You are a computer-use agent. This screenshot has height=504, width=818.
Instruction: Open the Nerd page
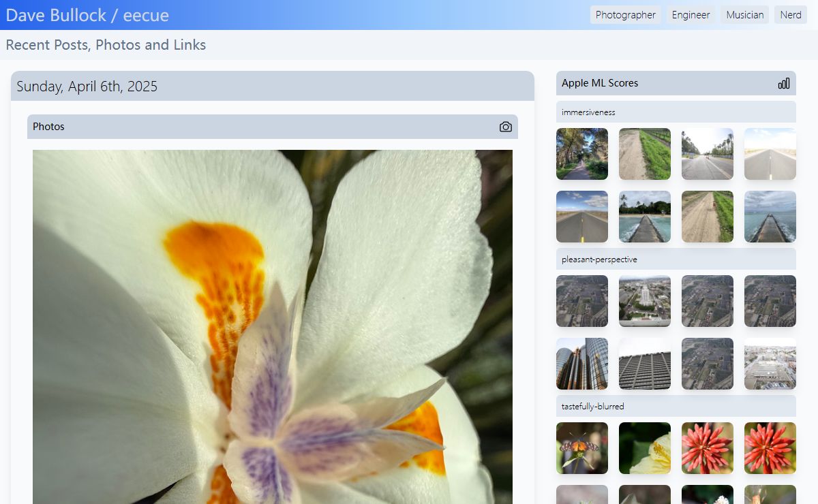pyautogui.click(x=791, y=15)
